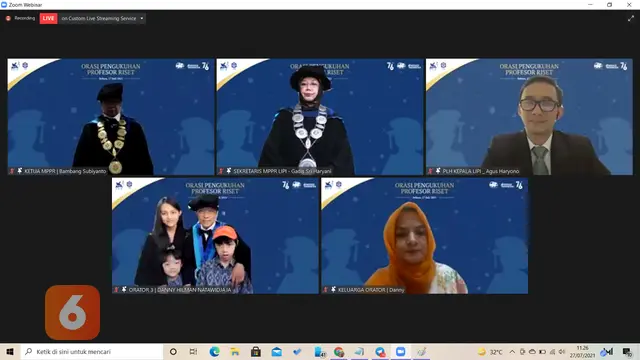Enter full screen with the expand arrows icon
The width and height of the screenshot is (640, 360).
pos(631,18)
